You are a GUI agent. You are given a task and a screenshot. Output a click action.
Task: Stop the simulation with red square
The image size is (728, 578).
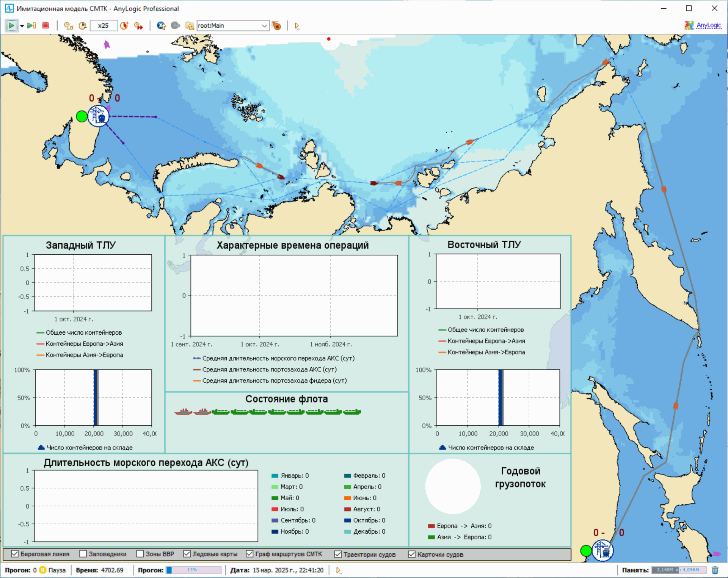coord(45,25)
